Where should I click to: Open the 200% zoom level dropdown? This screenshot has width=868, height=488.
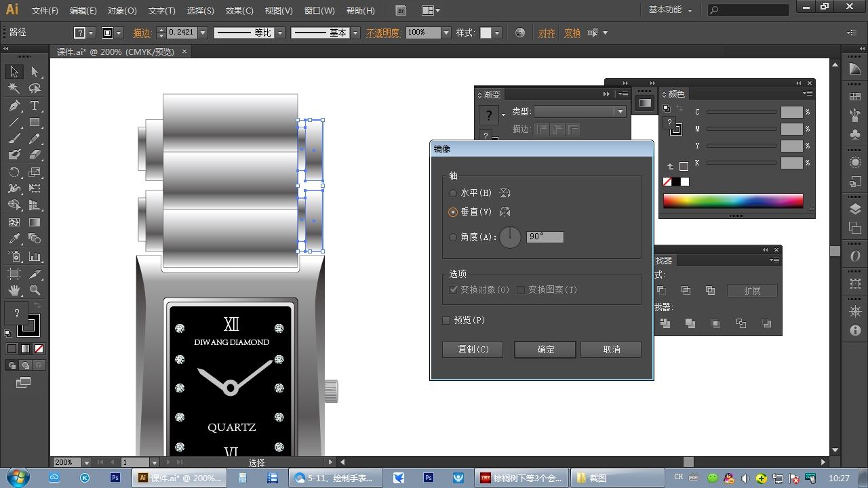85,462
